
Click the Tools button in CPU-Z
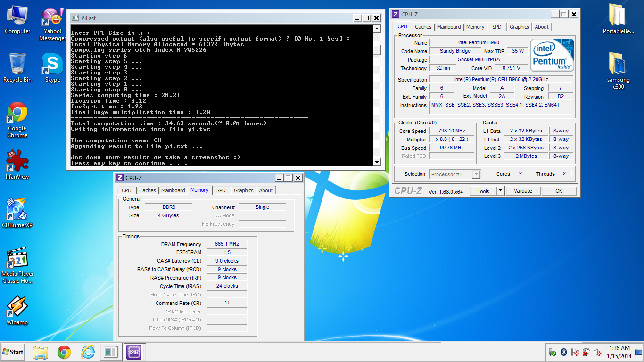[483, 191]
